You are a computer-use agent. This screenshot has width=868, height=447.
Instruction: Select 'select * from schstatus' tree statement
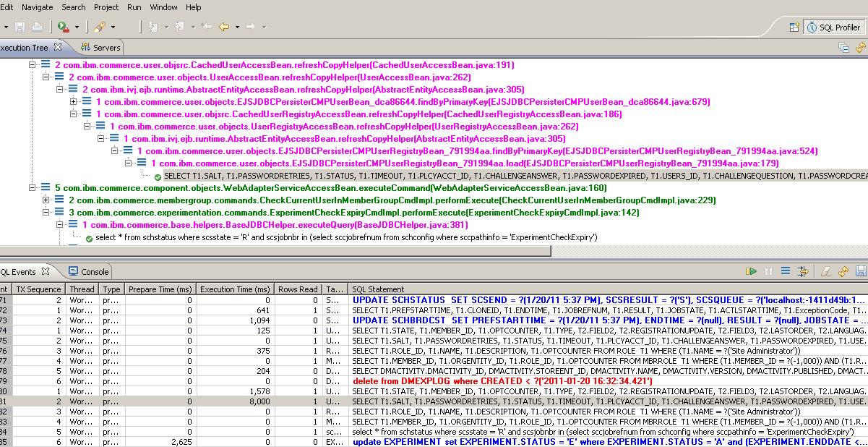[x=345, y=237]
